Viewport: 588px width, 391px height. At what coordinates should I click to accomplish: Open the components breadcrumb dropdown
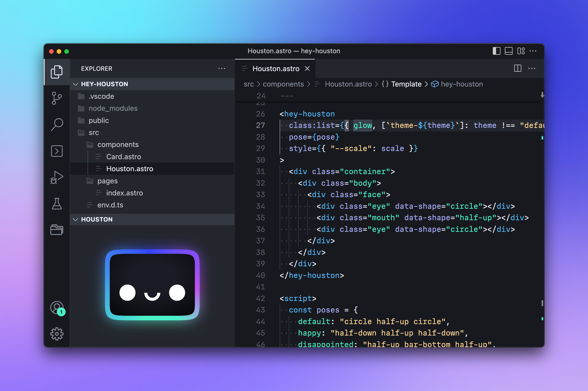tap(283, 84)
